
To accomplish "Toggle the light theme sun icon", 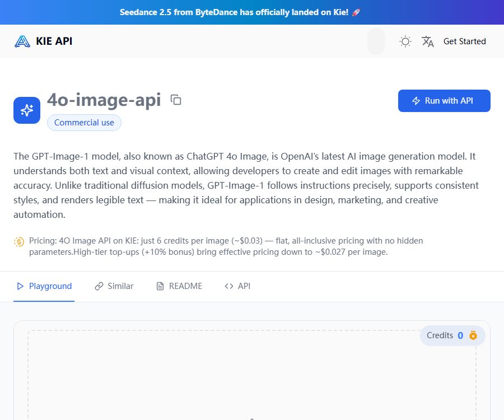I will (x=405, y=41).
